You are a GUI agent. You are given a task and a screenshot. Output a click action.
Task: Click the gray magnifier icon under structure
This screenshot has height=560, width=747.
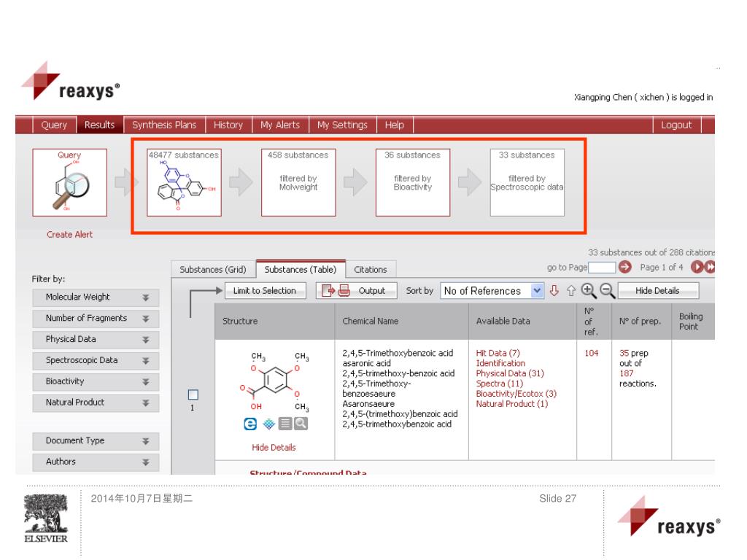click(x=301, y=424)
